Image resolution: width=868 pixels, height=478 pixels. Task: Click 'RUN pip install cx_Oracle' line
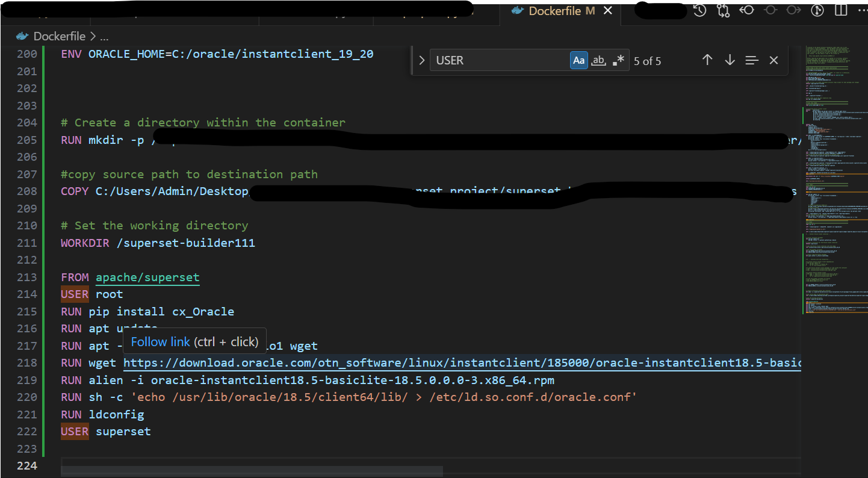[147, 312]
